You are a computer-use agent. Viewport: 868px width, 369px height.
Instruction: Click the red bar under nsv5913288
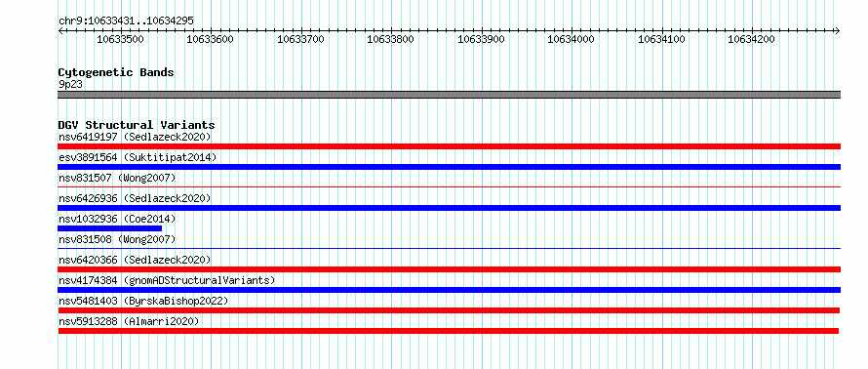click(x=449, y=331)
